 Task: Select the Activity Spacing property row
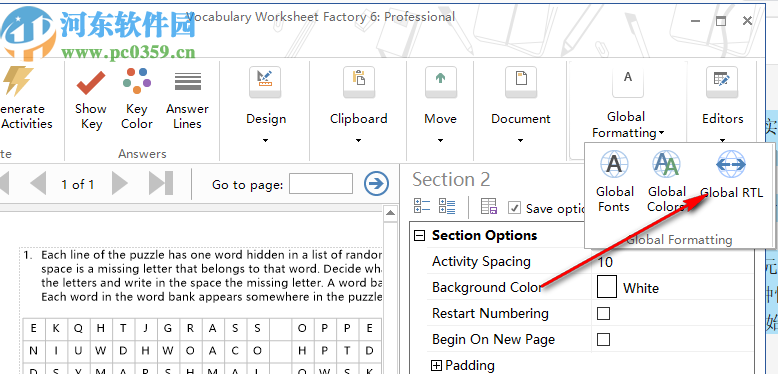[x=590, y=261]
